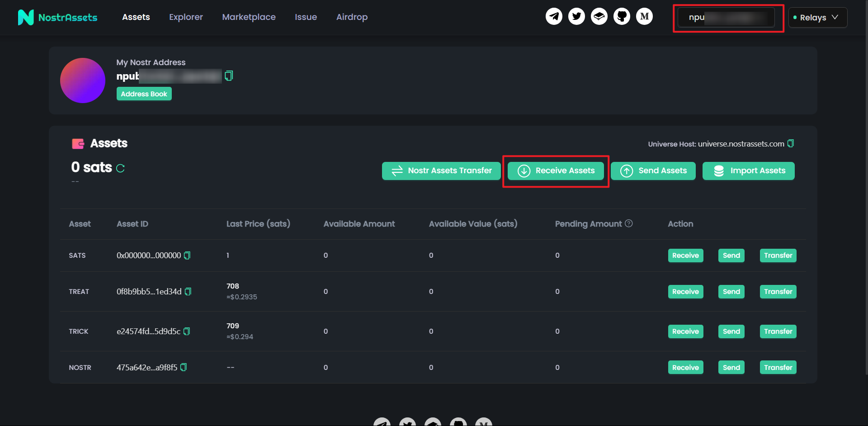The image size is (868, 426).
Task: Click the profile avatar image
Action: click(83, 80)
